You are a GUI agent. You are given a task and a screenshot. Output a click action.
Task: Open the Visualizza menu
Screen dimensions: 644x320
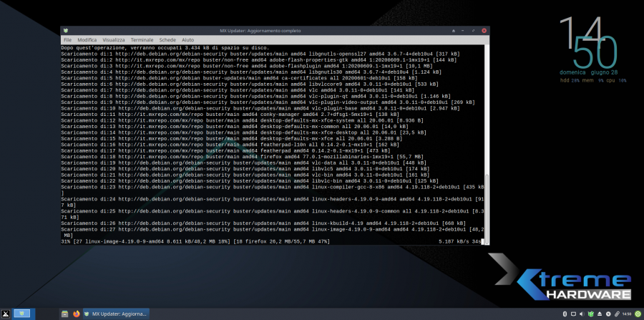click(114, 39)
